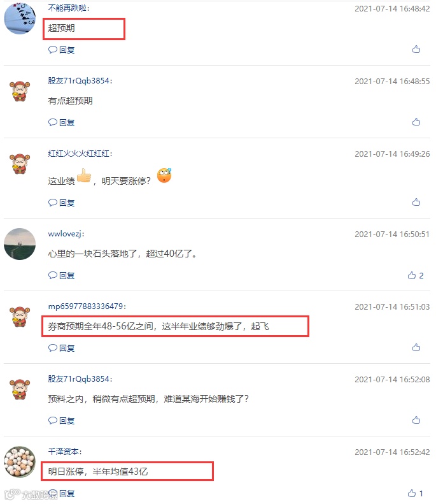The height and width of the screenshot is (504, 436).
Task: Open the eggs avatar of 千泽资本
Action: [20, 462]
